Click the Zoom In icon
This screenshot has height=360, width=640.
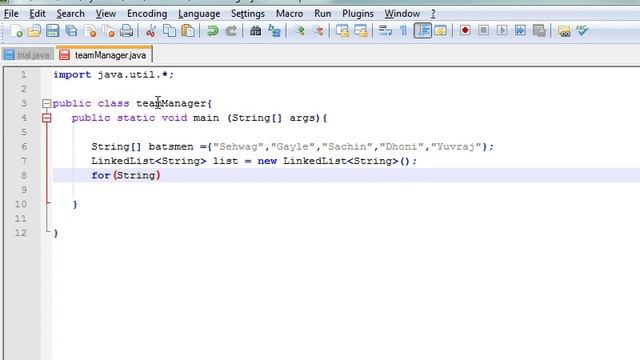tap(299, 31)
